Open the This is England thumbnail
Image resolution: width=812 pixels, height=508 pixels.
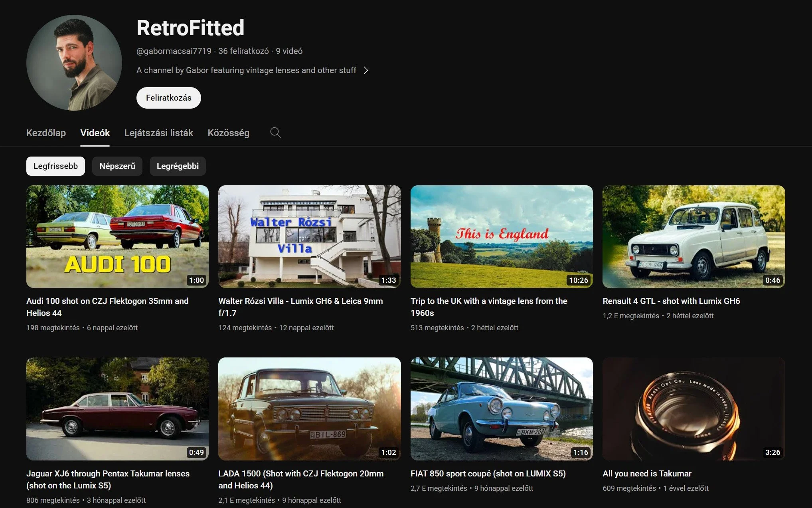(502, 236)
